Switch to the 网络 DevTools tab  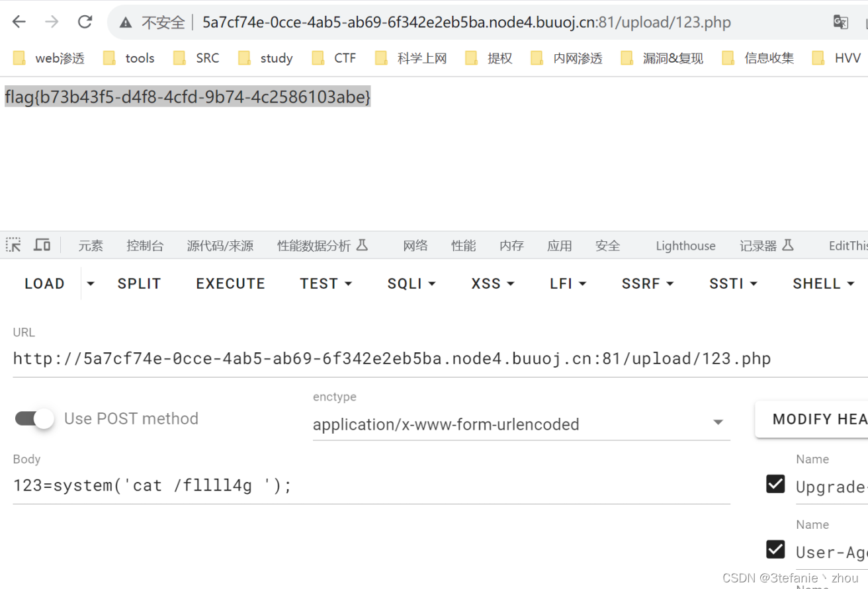[415, 246]
